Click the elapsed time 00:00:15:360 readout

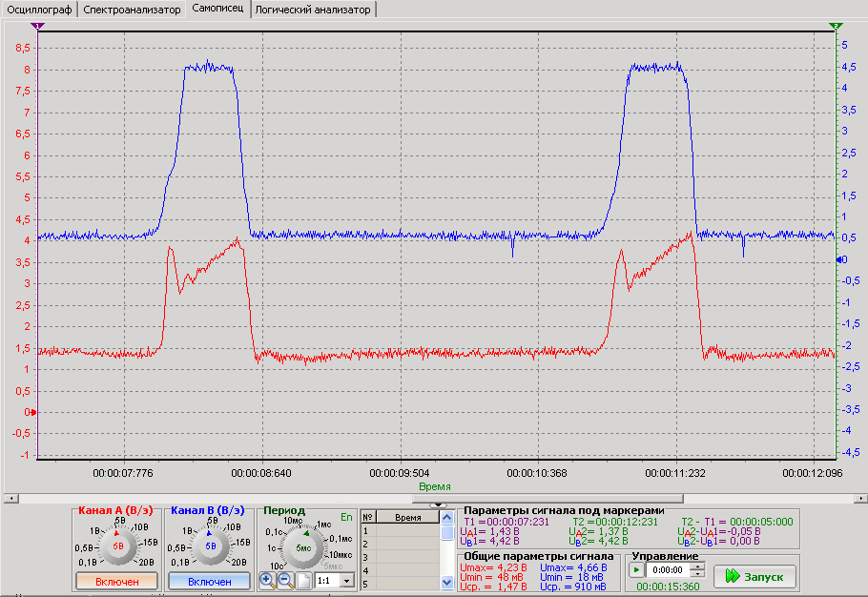pos(668,587)
